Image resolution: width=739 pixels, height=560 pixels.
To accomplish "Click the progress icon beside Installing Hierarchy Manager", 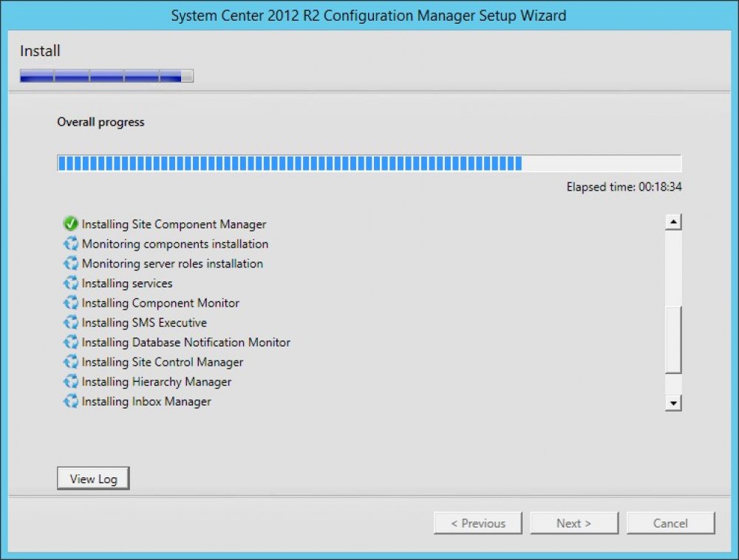I will (x=71, y=381).
